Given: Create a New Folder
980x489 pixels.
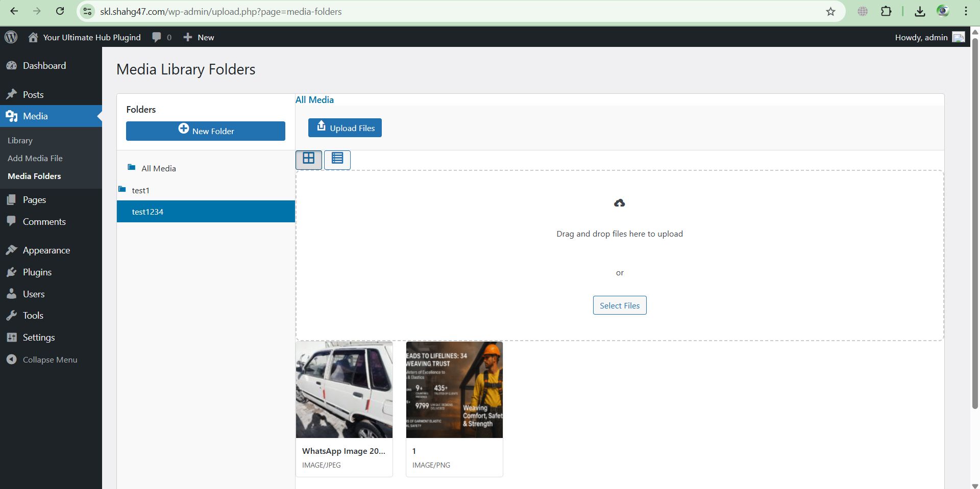Looking at the screenshot, I should 205,131.
